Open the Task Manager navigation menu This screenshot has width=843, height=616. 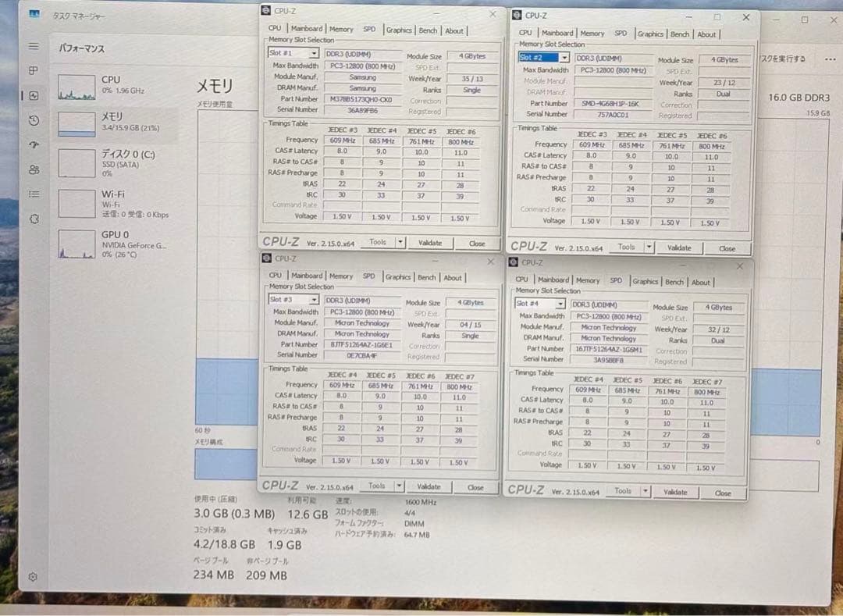pos(33,45)
